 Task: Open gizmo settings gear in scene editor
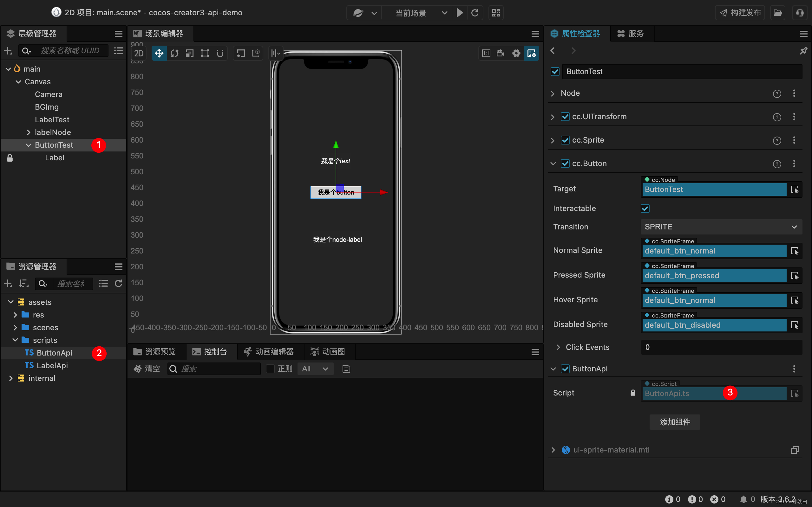click(x=516, y=53)
